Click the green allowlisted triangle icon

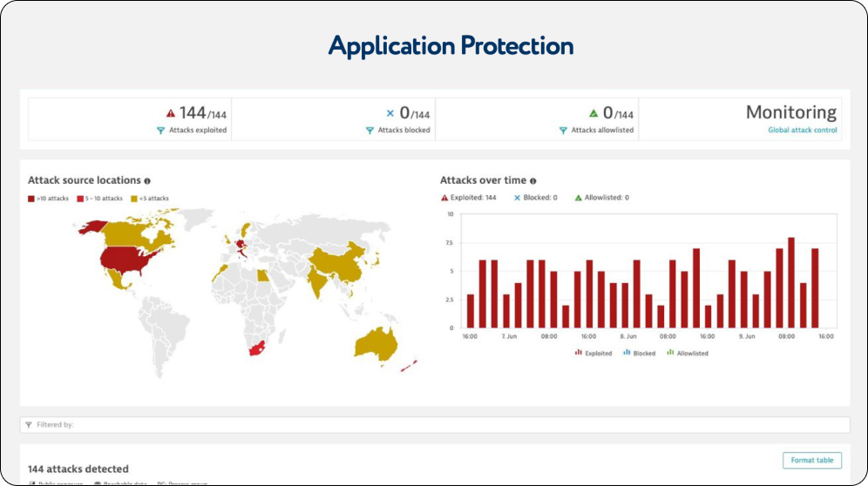(x=593, y=113)
